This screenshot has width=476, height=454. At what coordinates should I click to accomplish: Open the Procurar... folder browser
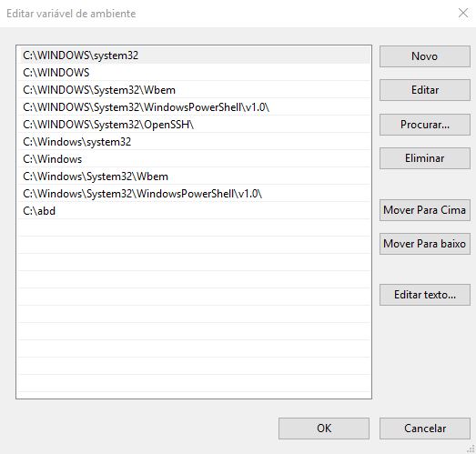pos(425,125)
